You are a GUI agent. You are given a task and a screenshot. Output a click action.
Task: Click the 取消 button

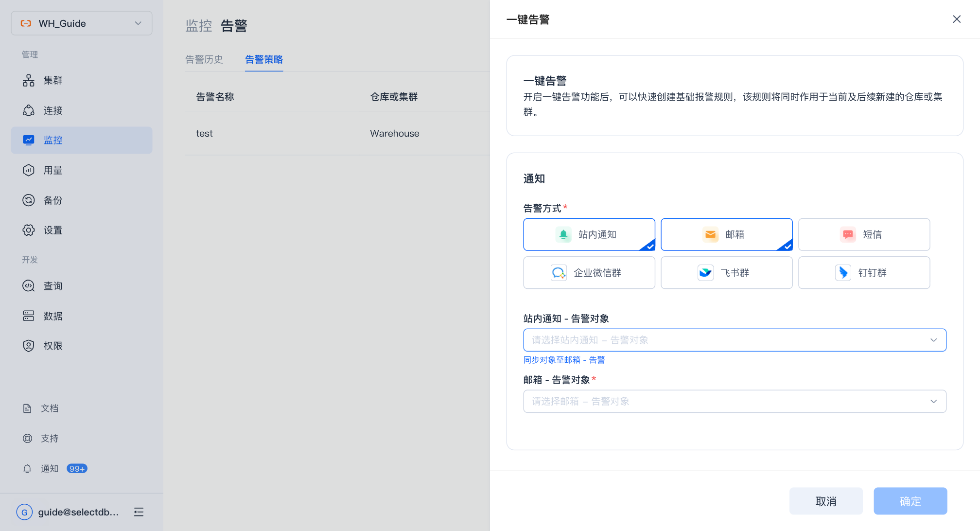(826, 501)
